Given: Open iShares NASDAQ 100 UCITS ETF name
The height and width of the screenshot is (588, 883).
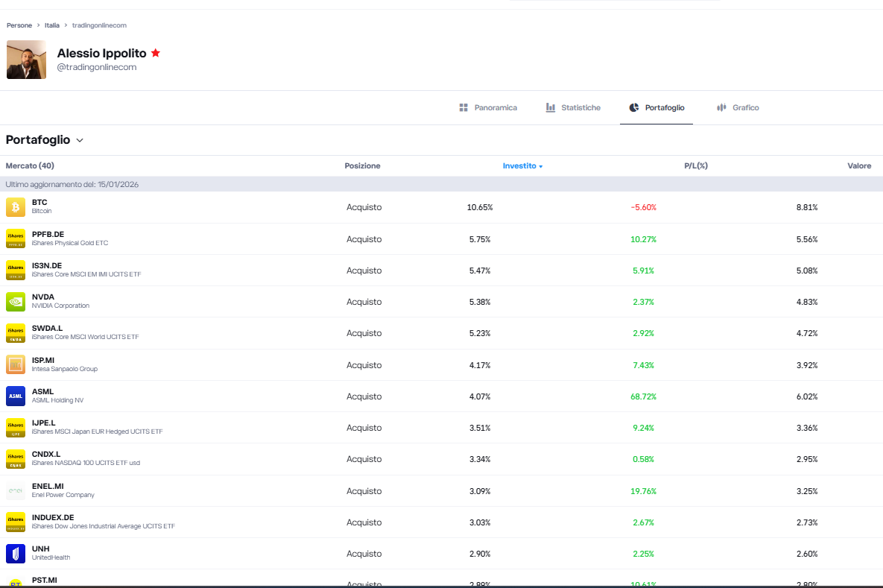Looking at the screenshot, I should (x=86, y=463).
